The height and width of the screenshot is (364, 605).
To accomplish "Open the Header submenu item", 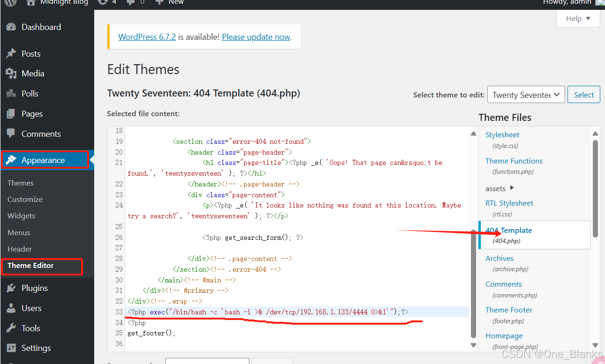I will pyautogui.click(x=20, y=249).
